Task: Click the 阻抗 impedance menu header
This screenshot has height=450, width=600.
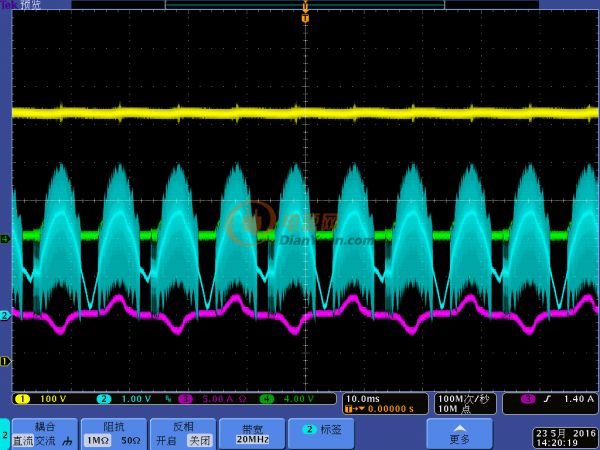Action: coord(114,427)
